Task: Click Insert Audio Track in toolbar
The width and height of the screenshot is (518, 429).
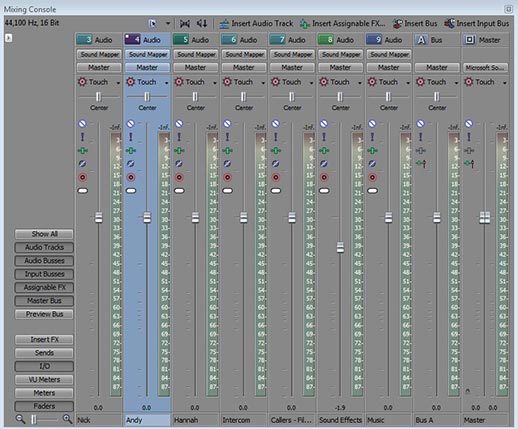Action: [256, 23]
